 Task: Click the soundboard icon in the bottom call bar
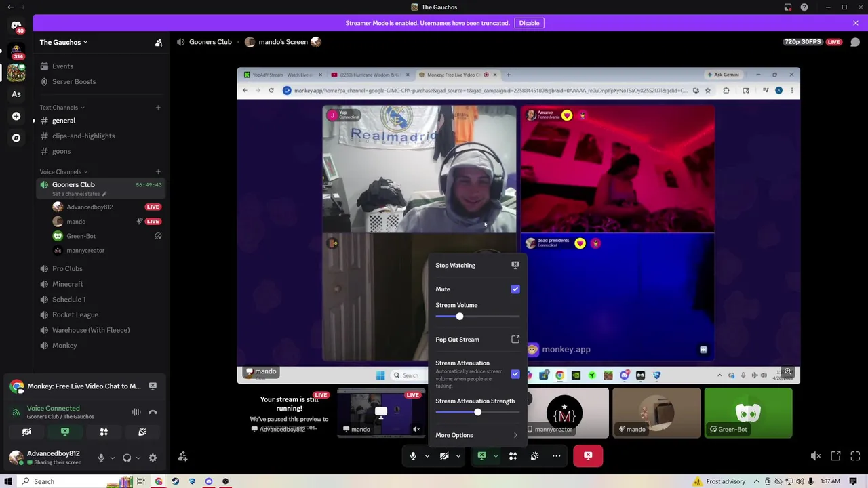coord(534,456)
